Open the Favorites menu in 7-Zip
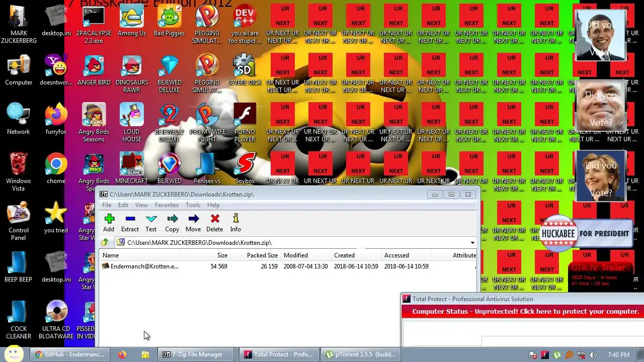 (x=167, y=205)
